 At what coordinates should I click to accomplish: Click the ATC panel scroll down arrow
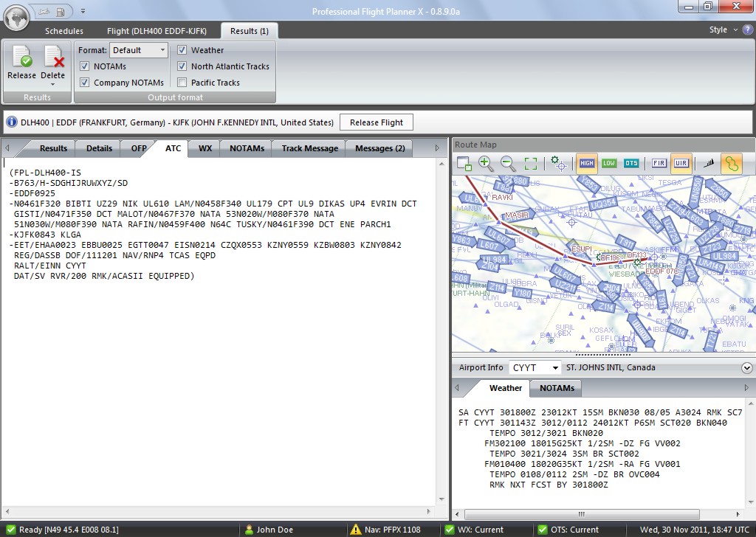point(441,499)
